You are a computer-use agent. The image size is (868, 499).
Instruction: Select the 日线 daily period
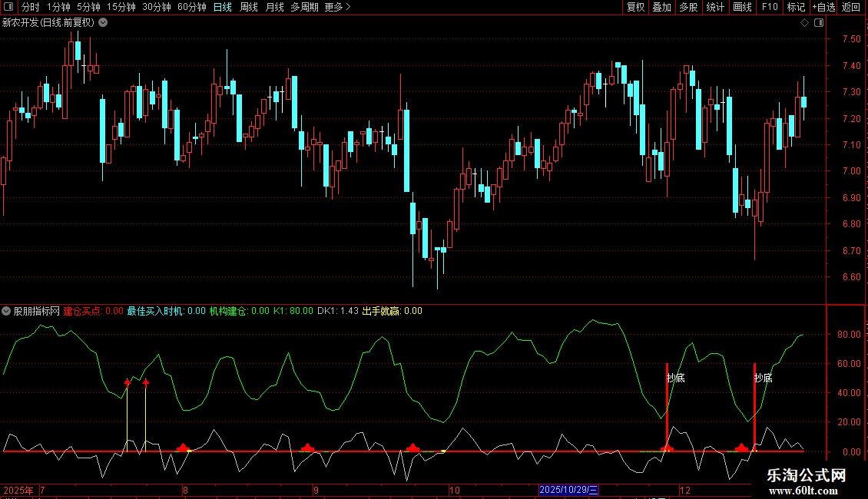(223, 7)
